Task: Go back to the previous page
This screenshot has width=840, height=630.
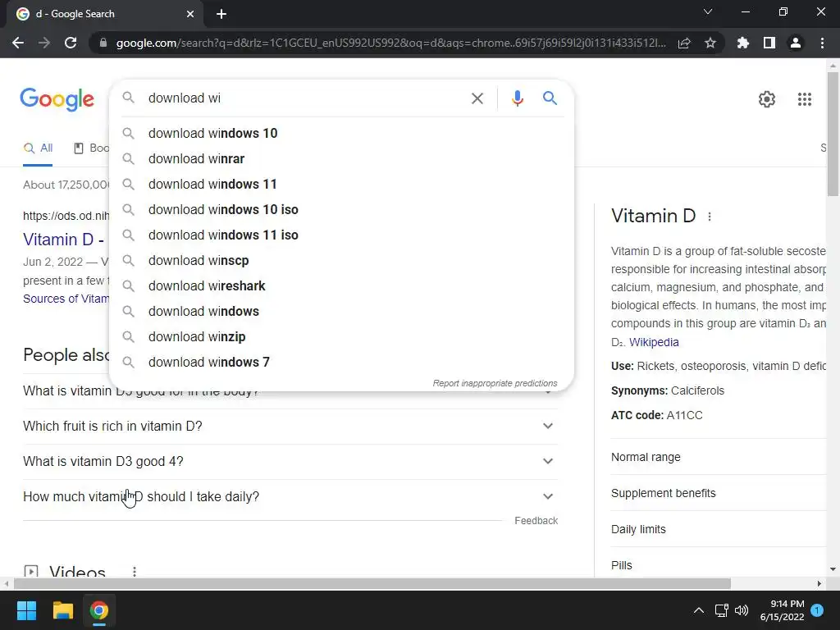Action: (x=18, y=43)
